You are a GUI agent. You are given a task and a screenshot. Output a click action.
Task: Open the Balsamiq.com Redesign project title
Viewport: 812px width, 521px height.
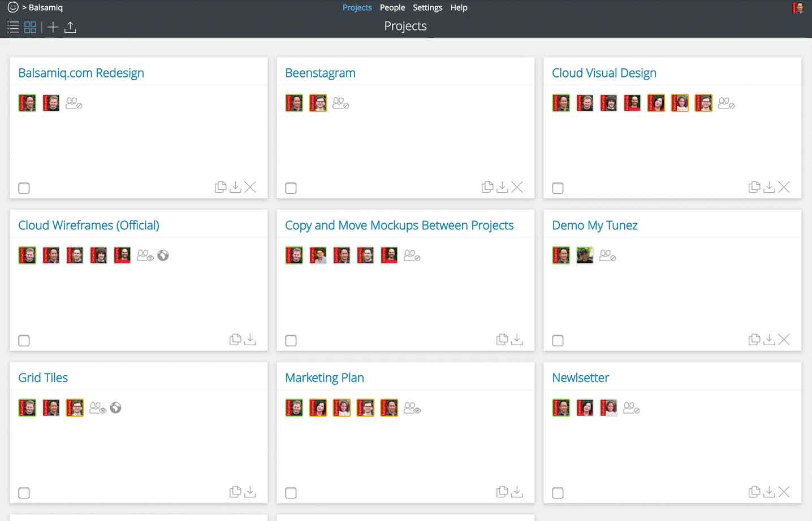tap(81, 73)
